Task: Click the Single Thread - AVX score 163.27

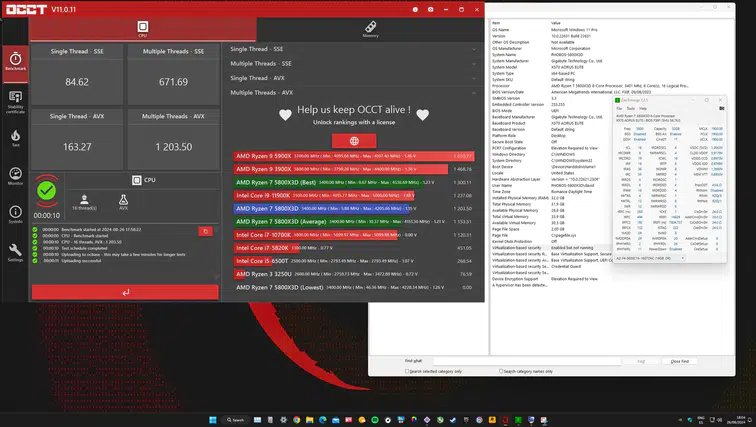Action: (77, 147)
